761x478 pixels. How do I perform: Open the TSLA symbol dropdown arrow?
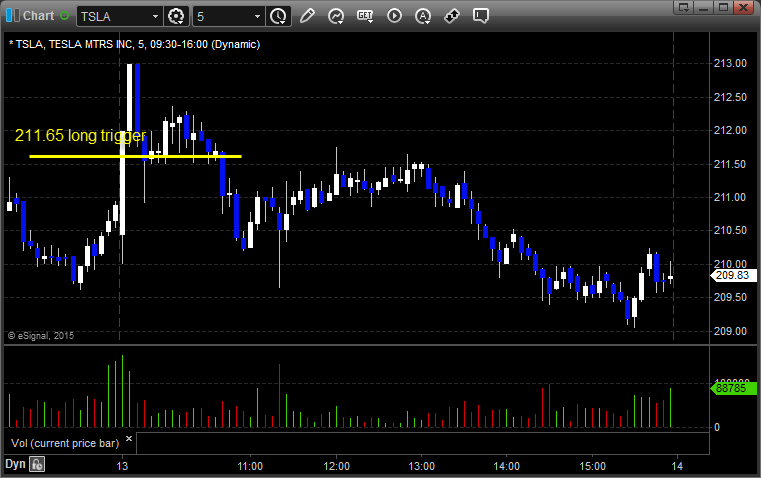pyautogui.click(x=155, y=16)
